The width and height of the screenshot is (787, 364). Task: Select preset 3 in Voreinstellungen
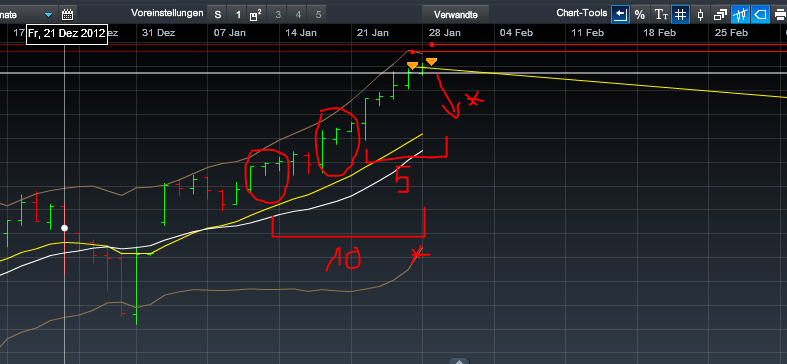[x=278, y=15]
